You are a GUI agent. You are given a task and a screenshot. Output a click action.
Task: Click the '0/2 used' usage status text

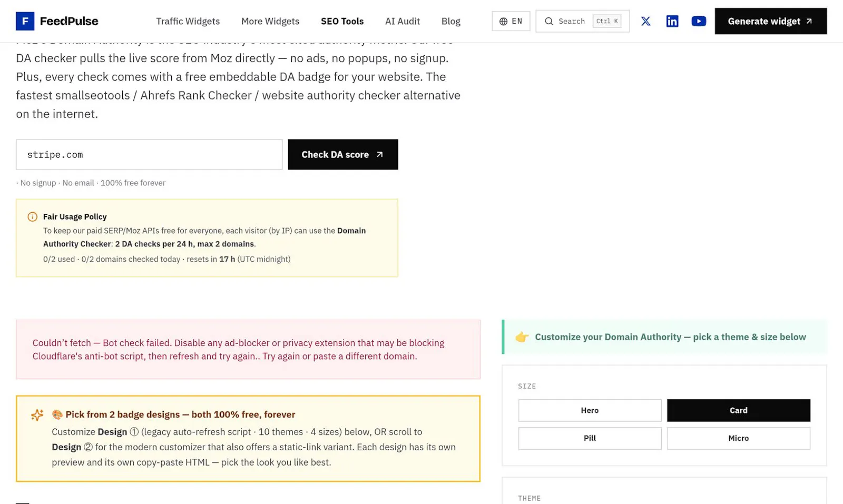click(166, 259)
